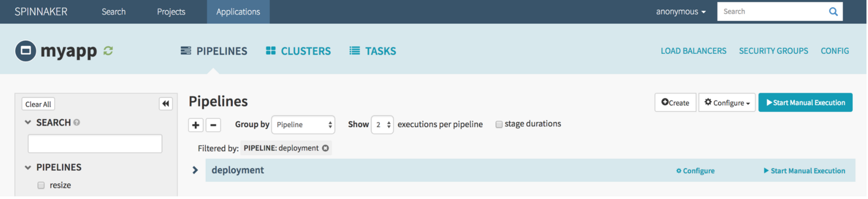Click the plus expand-all icon button
868x199 pixels.
196,125
